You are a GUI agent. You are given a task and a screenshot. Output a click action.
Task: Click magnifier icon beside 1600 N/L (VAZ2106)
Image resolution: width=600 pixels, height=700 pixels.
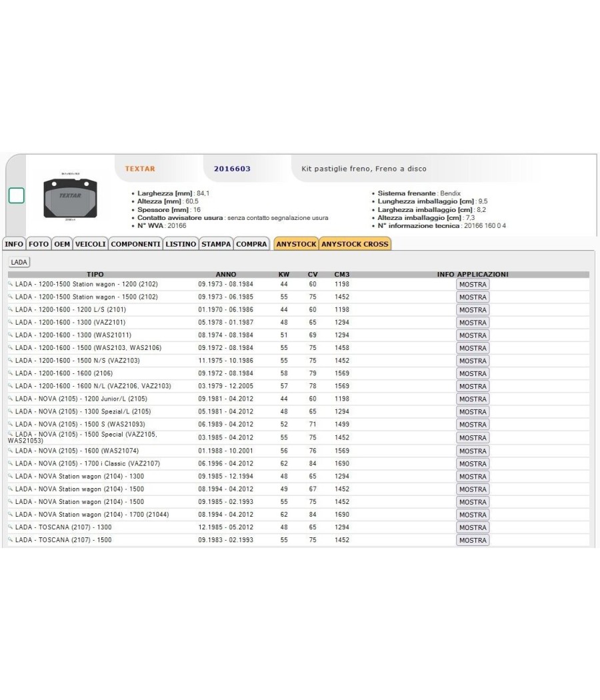coord(11,386)
